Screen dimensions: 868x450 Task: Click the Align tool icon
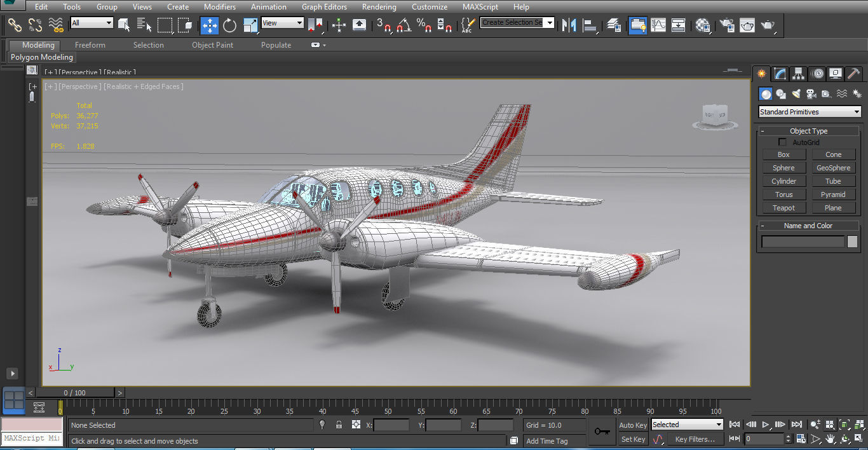point(590,25)
